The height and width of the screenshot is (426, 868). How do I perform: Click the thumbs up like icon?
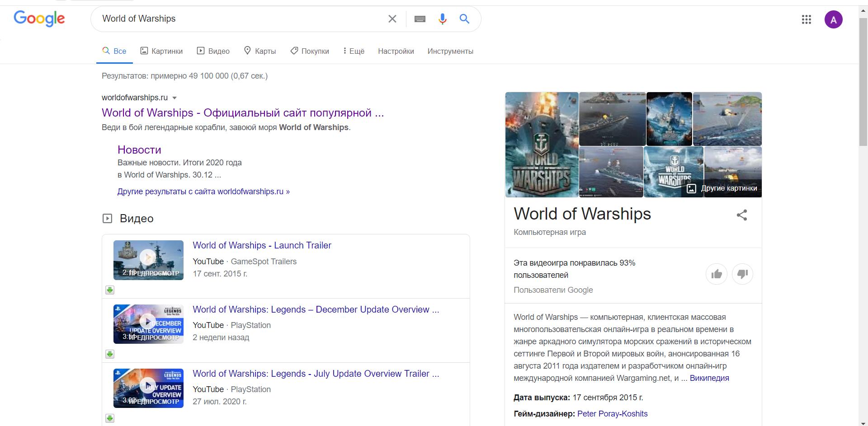point(717,274)
